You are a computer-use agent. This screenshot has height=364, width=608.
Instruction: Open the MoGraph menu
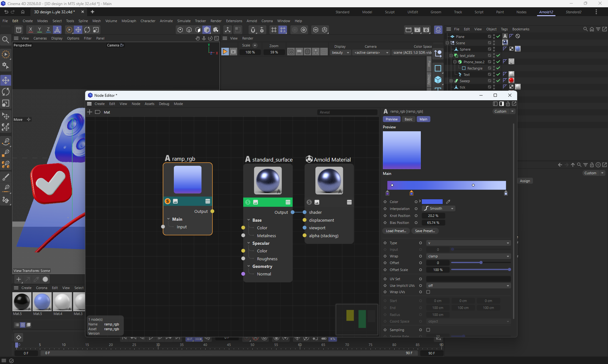129,21
